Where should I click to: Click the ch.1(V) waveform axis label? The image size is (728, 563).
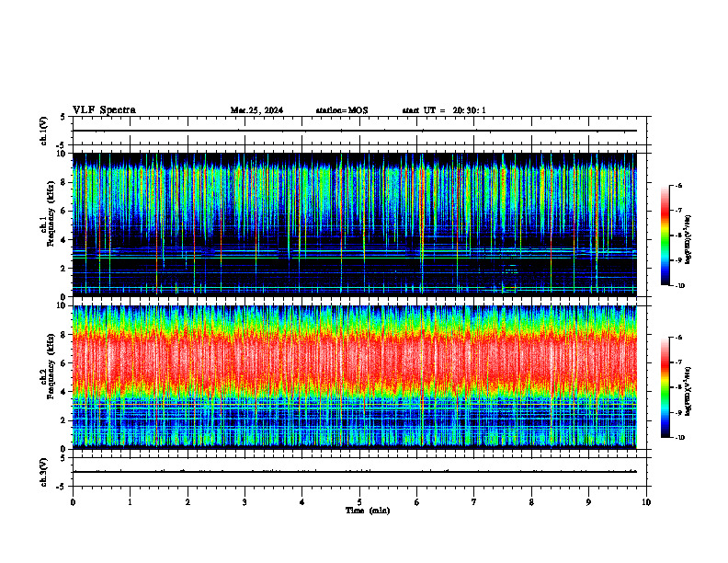43,131
